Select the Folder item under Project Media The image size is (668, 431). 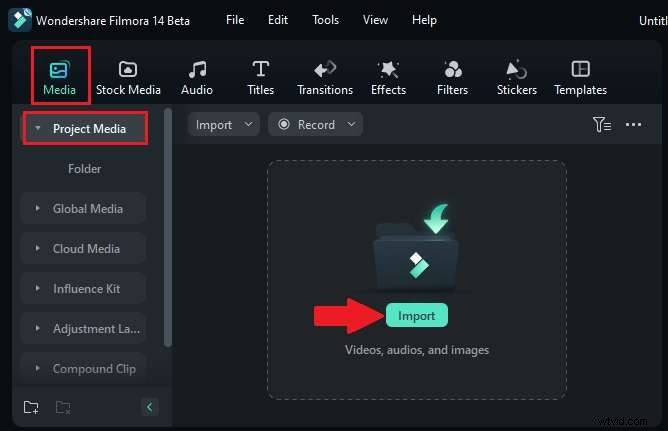point(84,169)
